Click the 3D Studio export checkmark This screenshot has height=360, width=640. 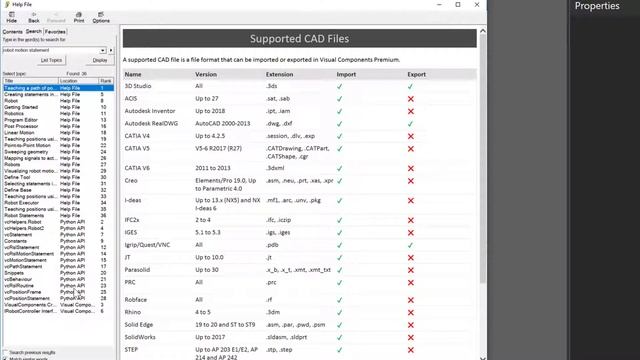410,87
